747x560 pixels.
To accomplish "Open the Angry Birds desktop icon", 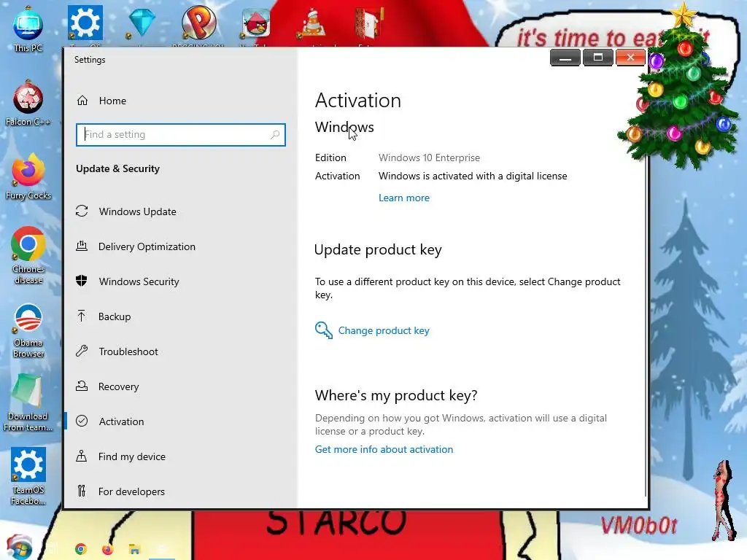I will [x=256, y=23].
